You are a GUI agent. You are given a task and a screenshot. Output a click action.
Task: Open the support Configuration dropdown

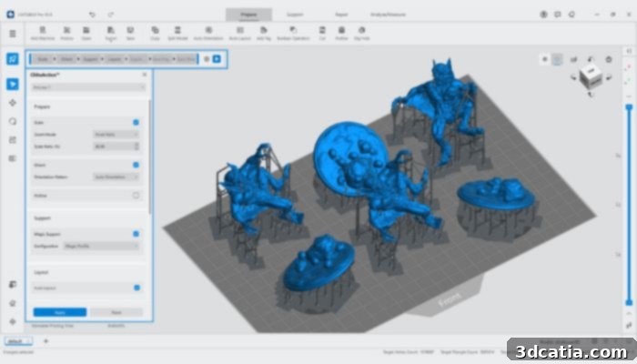tap(102, 247)
